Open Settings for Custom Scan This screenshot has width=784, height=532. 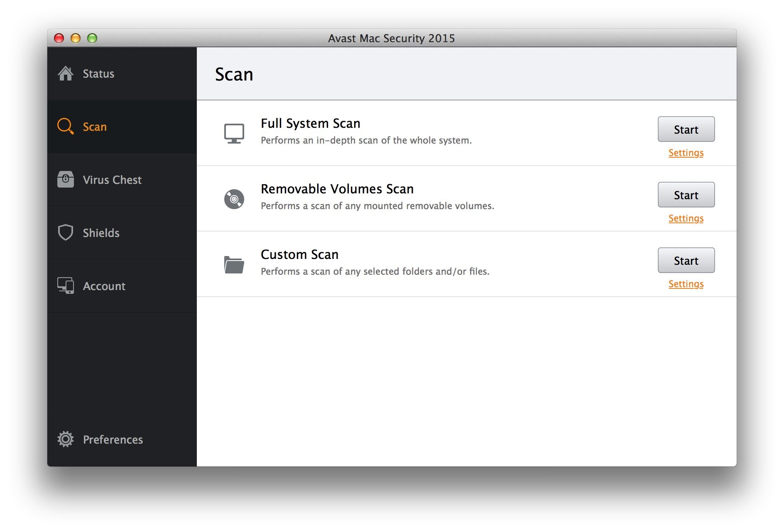(x=685, y=284)
